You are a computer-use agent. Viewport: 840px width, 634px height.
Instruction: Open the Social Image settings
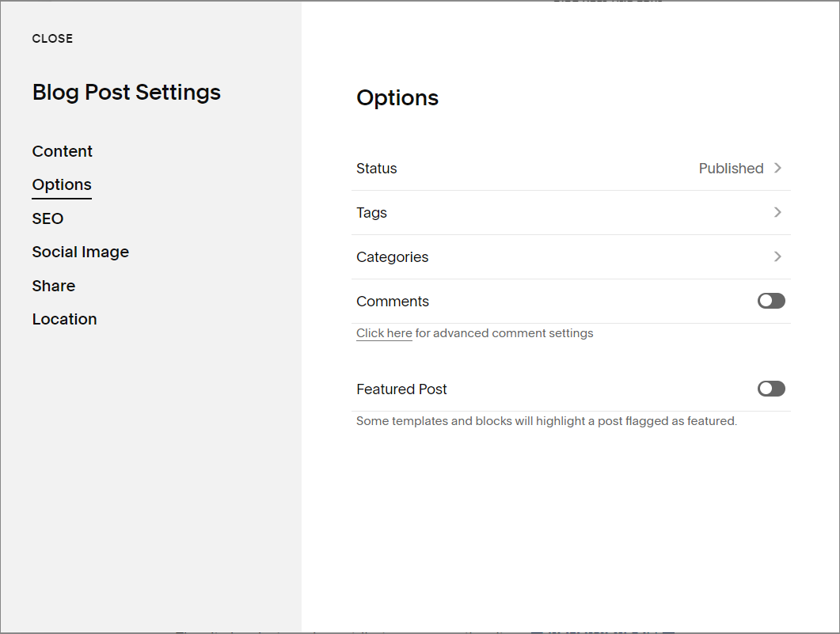(x=80, y=252)
